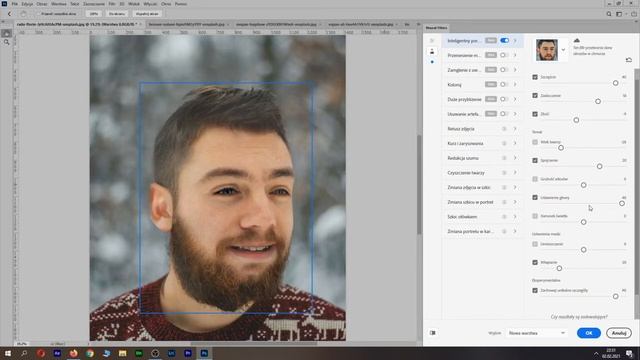Select the portrait filters category icon
The height and width of the screenshot is (360, 640).
[432, 51]
